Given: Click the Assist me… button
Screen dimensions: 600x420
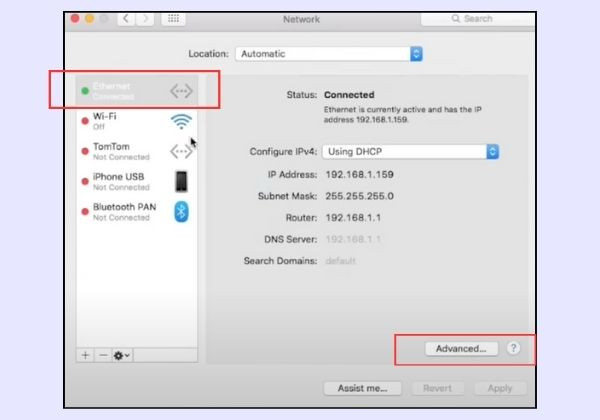Looking at the screenshot, I should tap(362, 388).
